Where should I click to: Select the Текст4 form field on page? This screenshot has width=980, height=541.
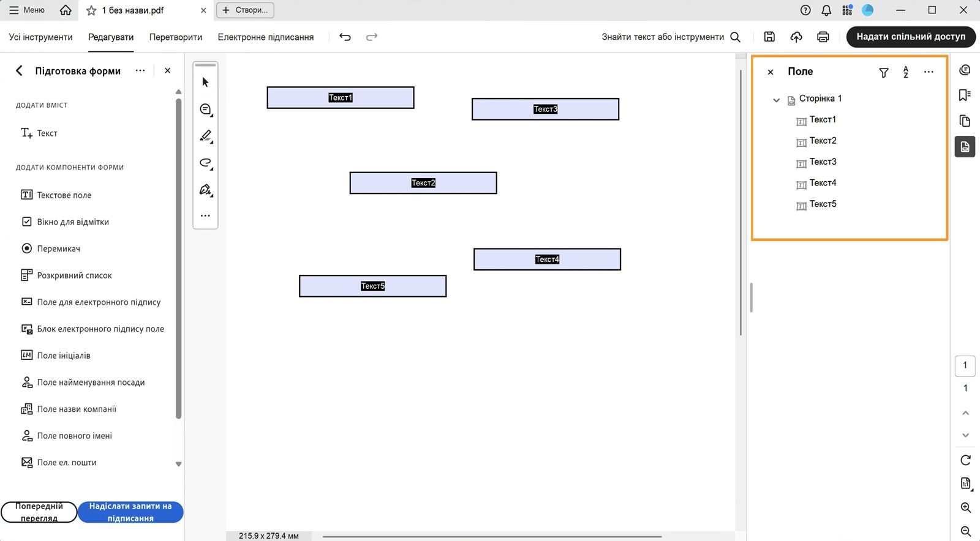(547, 259)
